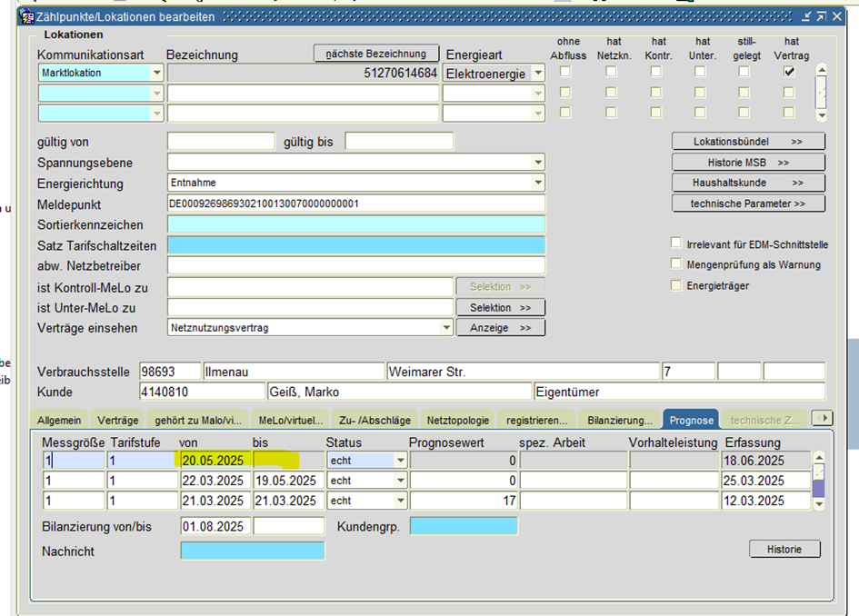
Task: Click the form icon in the title bar
Action: (27, 17)
